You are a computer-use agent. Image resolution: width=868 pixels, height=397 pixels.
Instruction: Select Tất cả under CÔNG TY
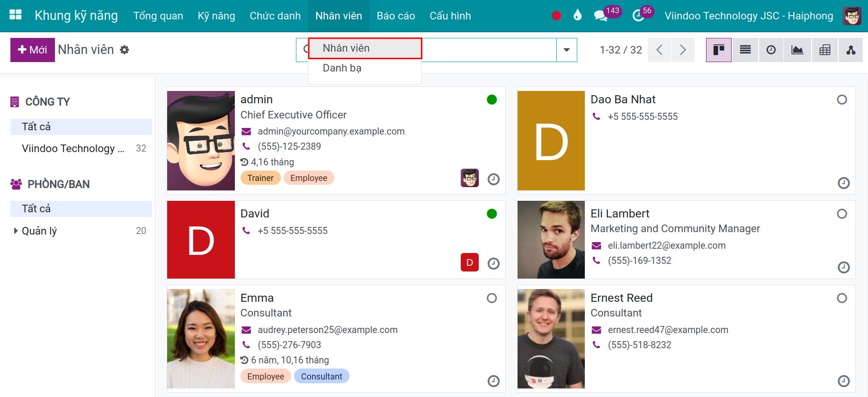(81, 127)
